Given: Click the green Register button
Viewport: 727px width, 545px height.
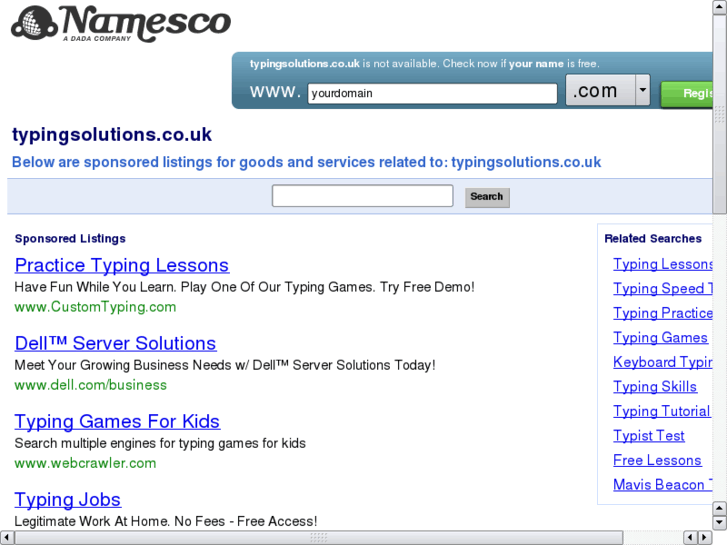Looking at the screenshot, I should (x=687, y=94).
